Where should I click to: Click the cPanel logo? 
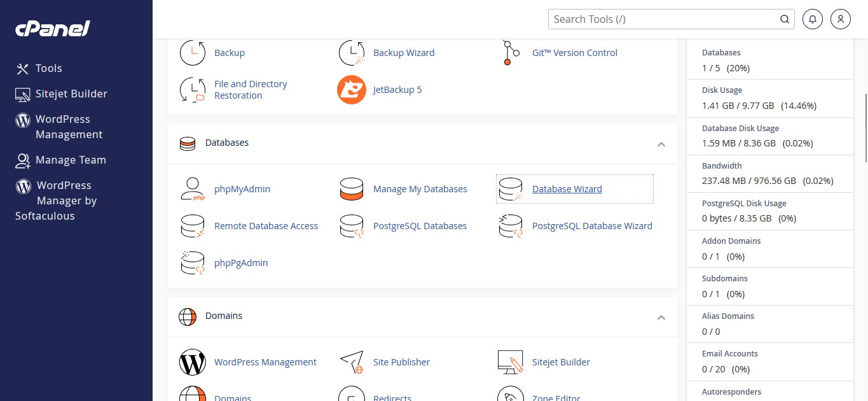[x=53, y=29]
